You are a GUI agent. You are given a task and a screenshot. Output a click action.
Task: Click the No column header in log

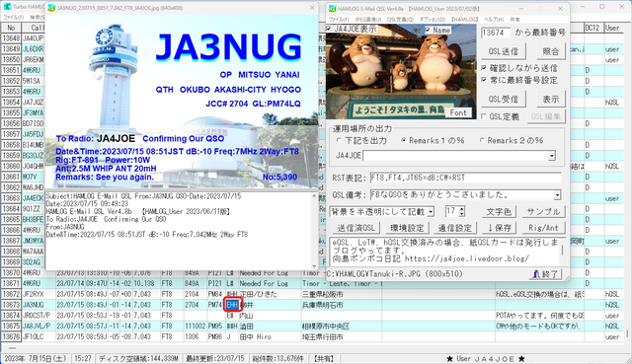point(11,28)
